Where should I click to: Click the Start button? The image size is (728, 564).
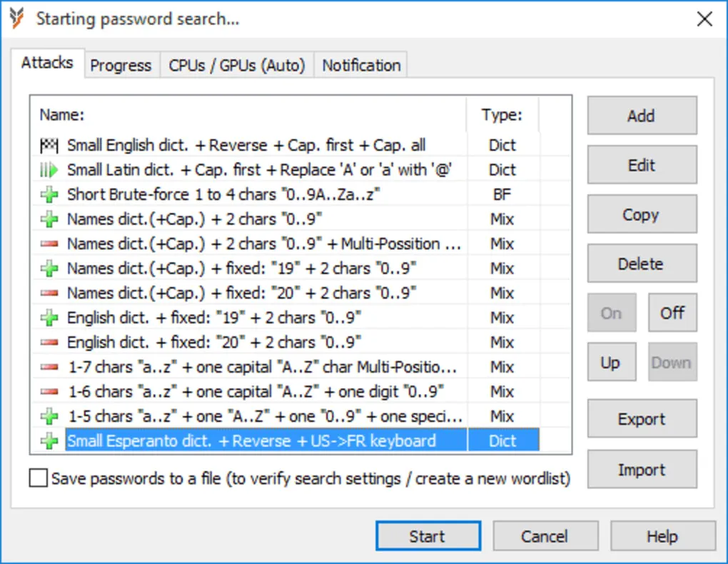pos(428,536)
